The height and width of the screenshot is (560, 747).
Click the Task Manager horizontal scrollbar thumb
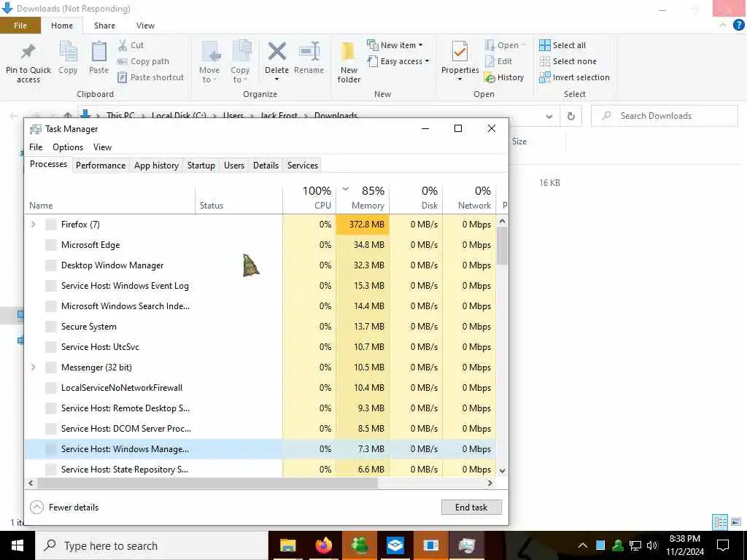[207, 483]
